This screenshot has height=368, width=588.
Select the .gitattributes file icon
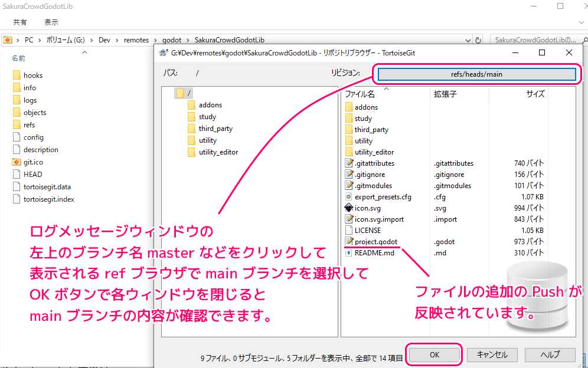(x=348, y=163)
